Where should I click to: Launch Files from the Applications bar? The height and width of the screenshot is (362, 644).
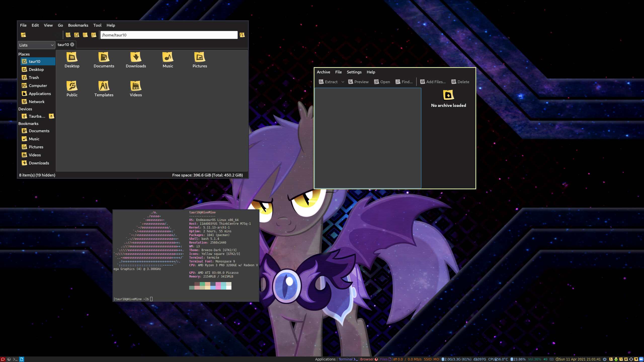pos(386,359)
